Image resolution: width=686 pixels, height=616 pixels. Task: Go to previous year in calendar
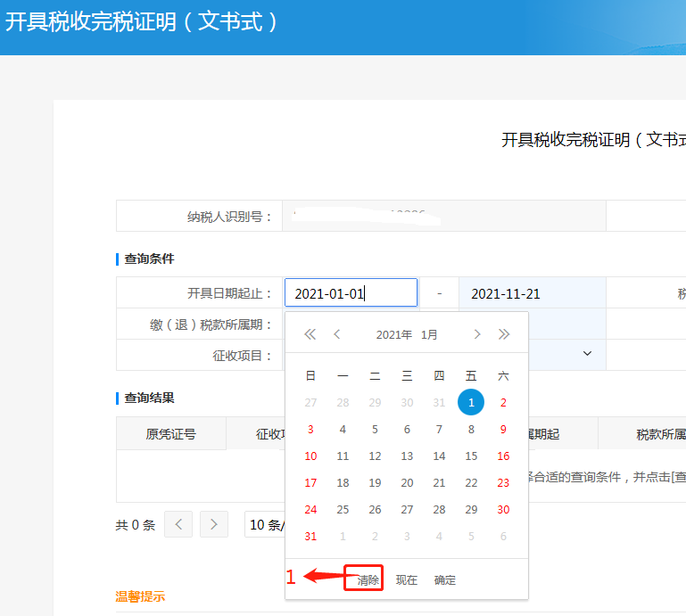click(x=310, y=334)
